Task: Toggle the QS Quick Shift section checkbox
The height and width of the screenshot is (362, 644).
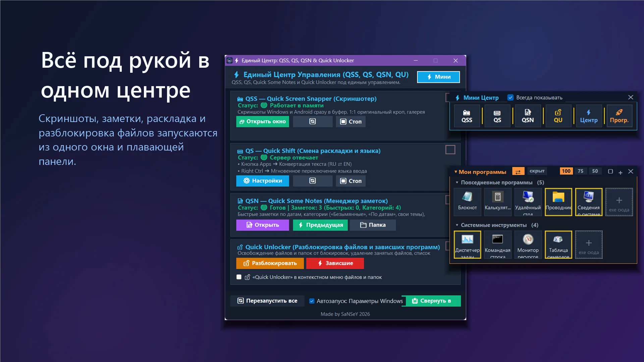Action: [450, 149]
